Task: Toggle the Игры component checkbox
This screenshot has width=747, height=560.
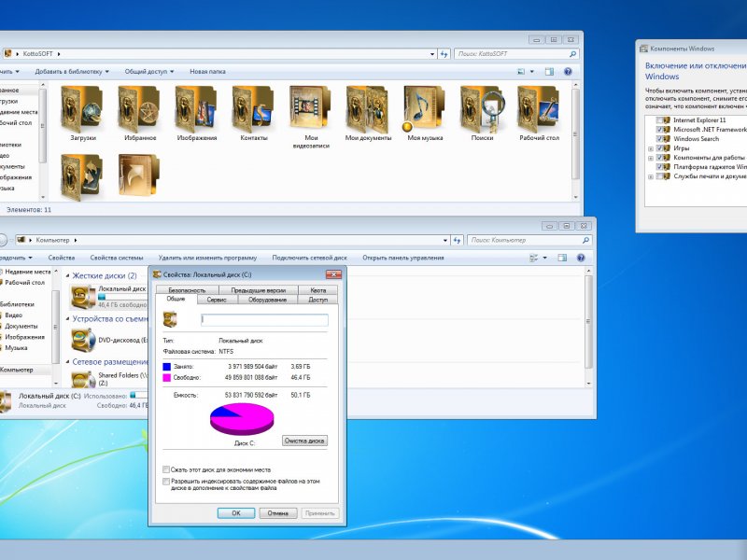Action: [x=660, y=148]
